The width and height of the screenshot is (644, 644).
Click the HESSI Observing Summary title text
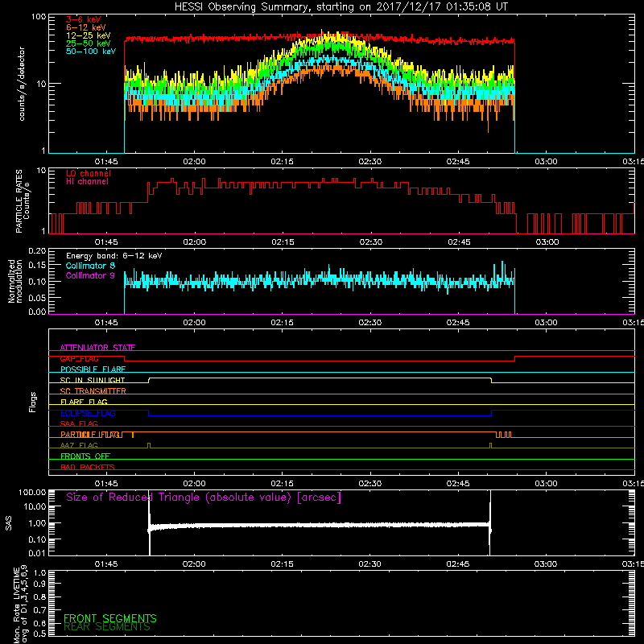pos(341,7)
